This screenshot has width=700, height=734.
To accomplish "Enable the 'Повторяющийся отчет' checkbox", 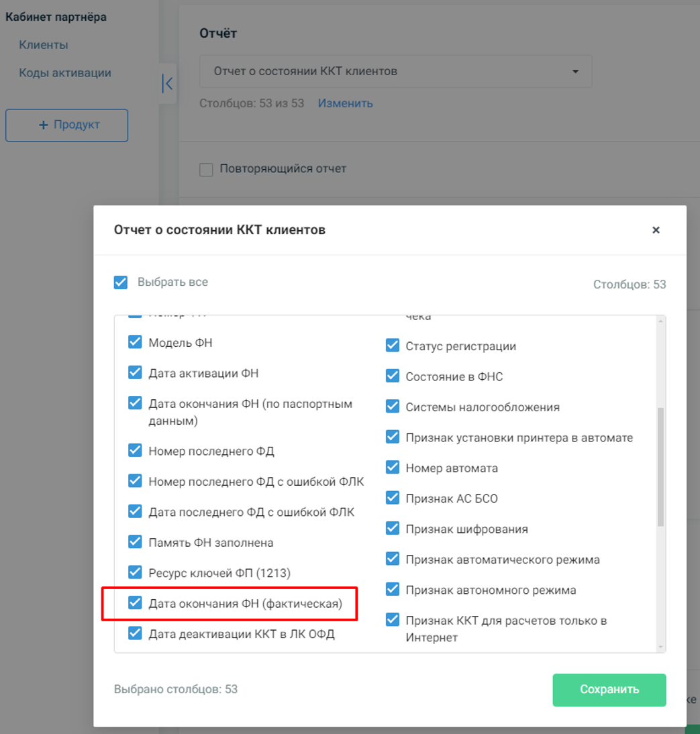I will tap(206, 169).
